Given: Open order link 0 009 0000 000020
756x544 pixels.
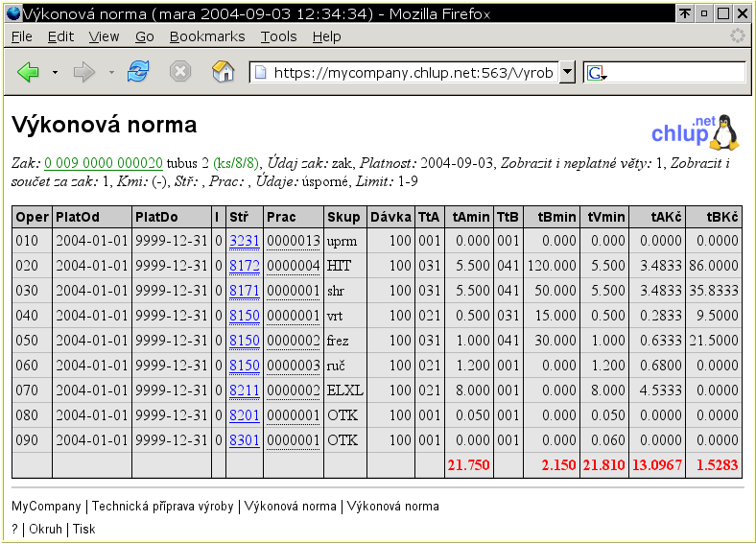Looking at the screenshot, I should pyautogui.click(x=104, y=163).
